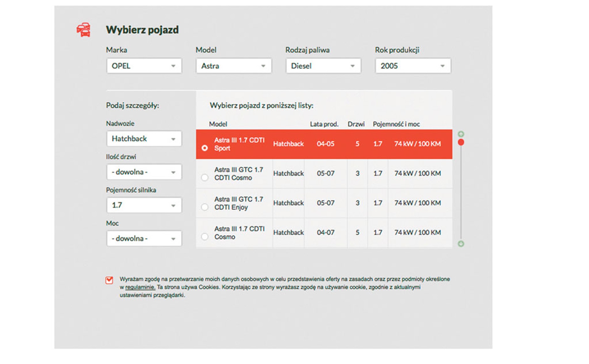Open the Rodzaj paliwa dropdown showing Diesel

(x=323, y=66)
